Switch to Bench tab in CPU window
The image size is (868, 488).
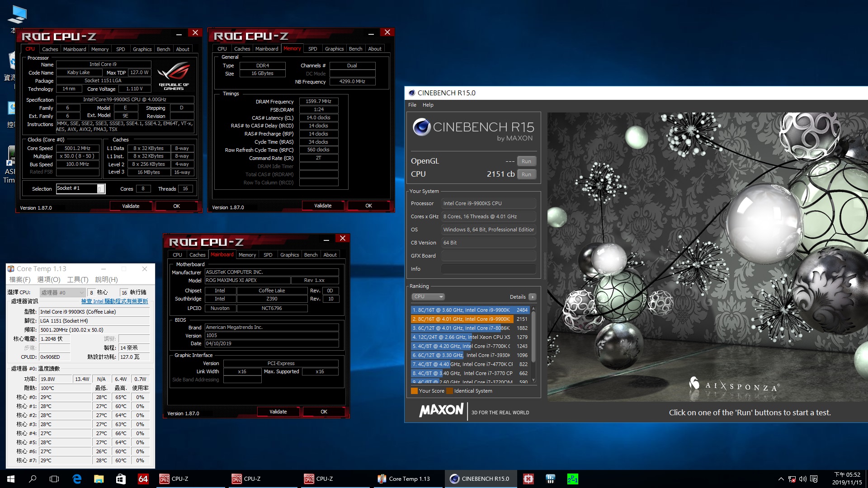click(163, 49)
